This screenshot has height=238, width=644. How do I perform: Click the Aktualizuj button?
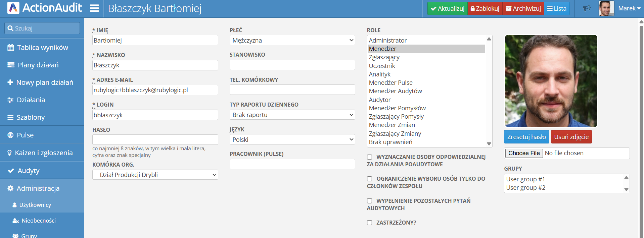[447, 8]
